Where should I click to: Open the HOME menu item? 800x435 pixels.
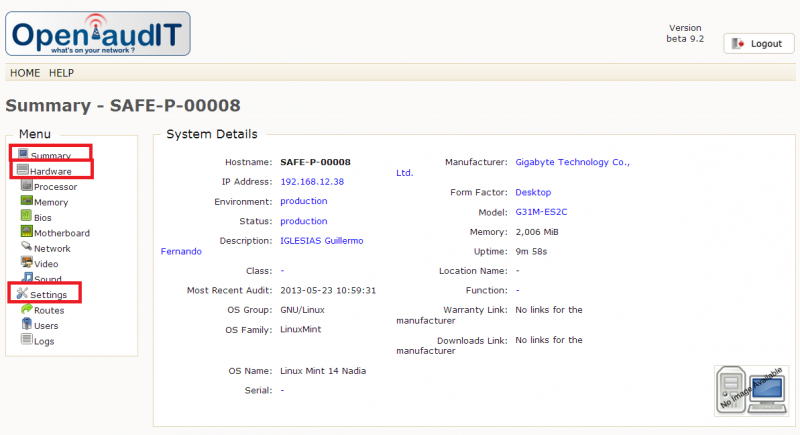(x=25, y=73)
